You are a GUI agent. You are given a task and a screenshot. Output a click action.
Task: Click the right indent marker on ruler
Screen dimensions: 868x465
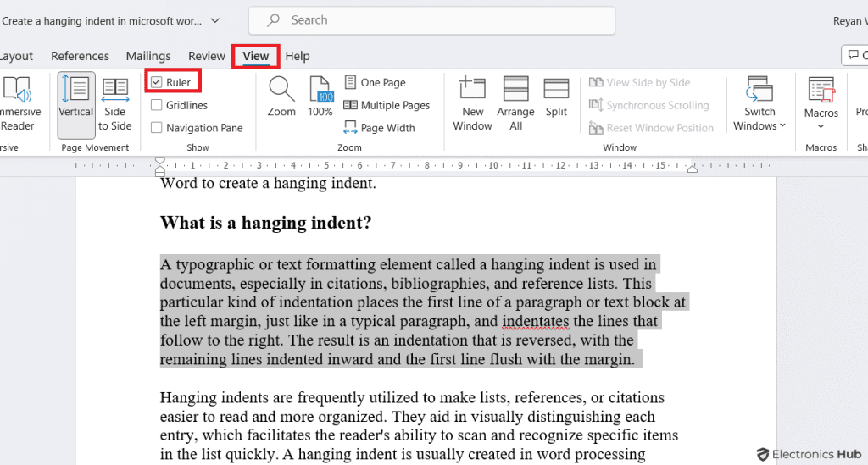pos(692,169)
